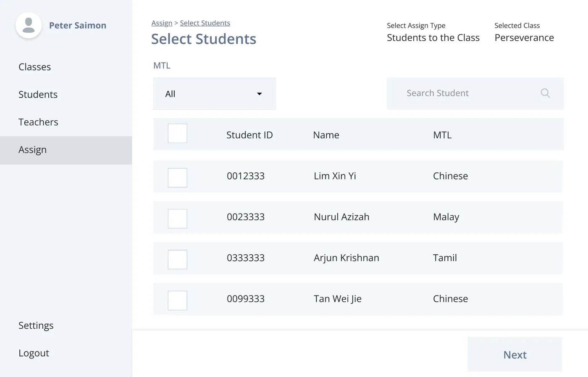Click the Select Students breadcrumb link
The height and width of the screenshot is (377, 588).
205,23
